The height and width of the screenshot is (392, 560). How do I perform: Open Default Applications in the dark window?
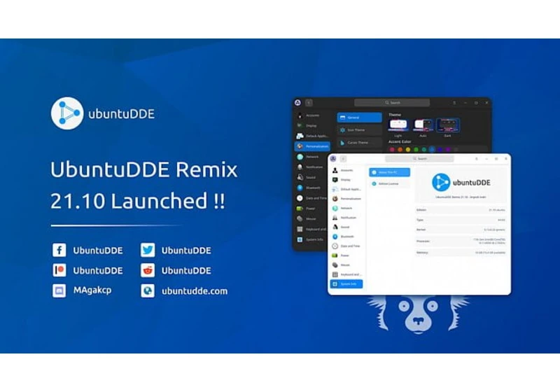(x=311, y=136)
